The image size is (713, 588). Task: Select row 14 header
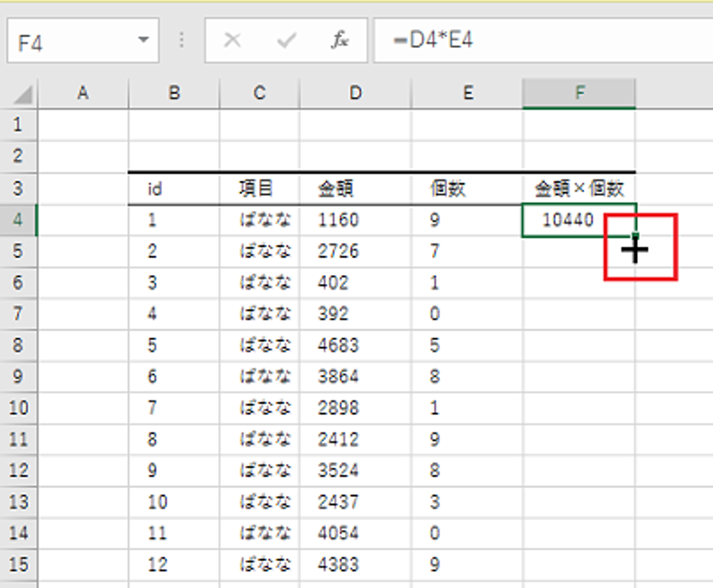coord(18,534)
